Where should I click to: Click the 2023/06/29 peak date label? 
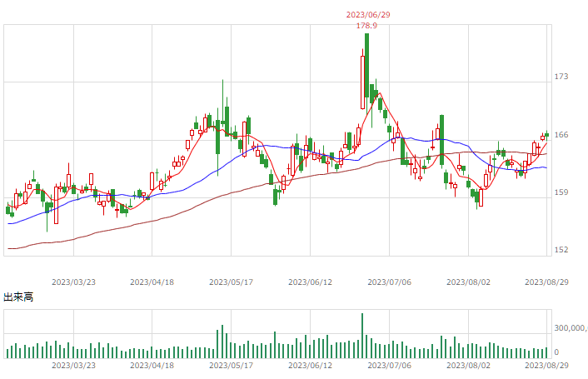point(368,15)
